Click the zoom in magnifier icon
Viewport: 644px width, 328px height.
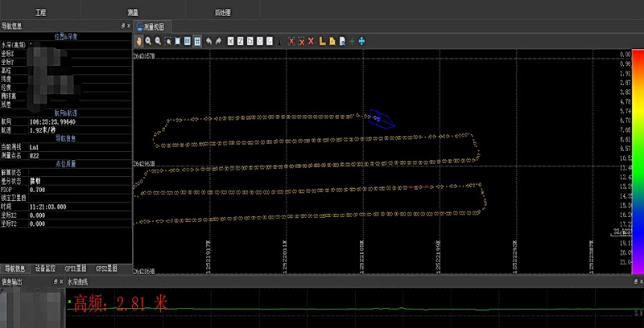pos(148,40)
